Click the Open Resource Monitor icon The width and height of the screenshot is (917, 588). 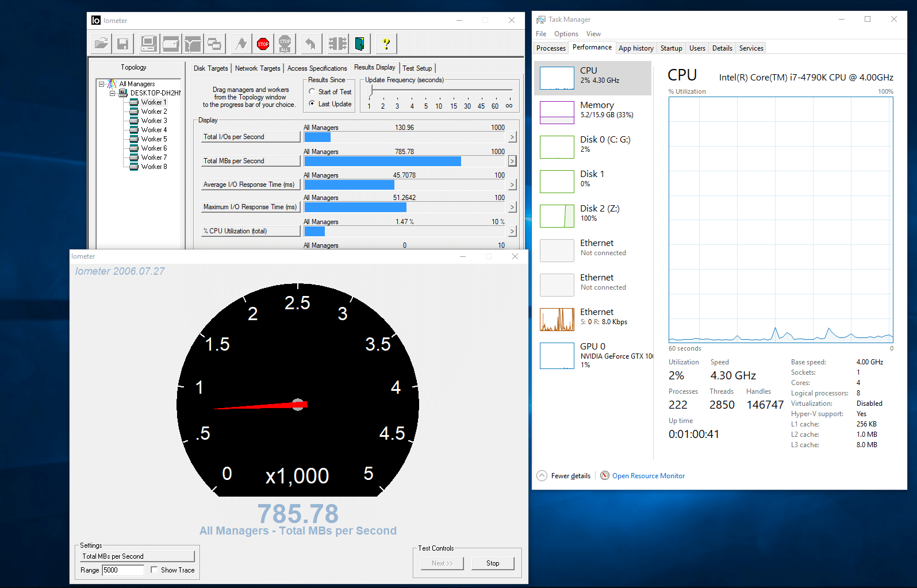[x=605, y=475]
